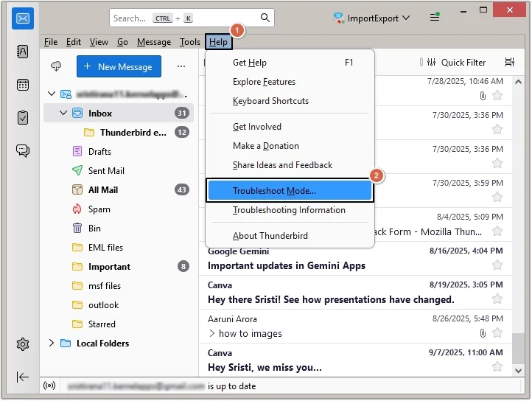Open the Calendar space icon
Image resolution: width=532 pixels, height=401 pixels.
pyautogui.click(x=23, y=85)
